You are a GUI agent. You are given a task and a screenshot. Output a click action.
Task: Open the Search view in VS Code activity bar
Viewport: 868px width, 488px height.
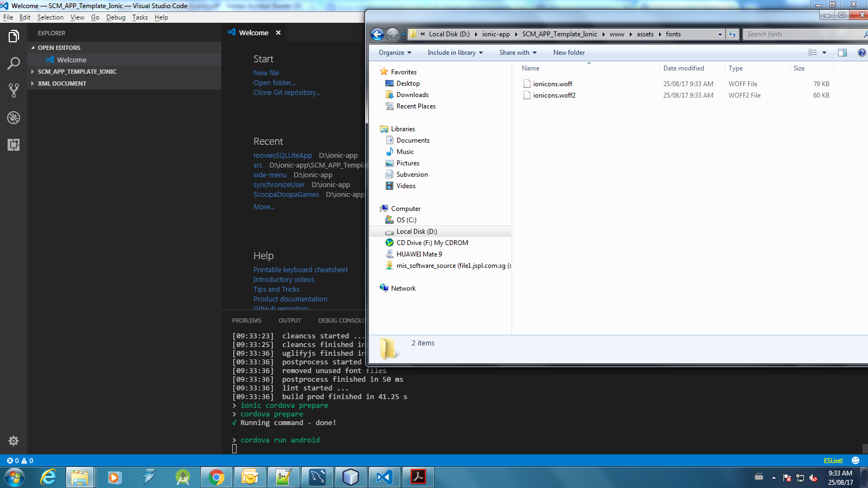click(14, 63)
